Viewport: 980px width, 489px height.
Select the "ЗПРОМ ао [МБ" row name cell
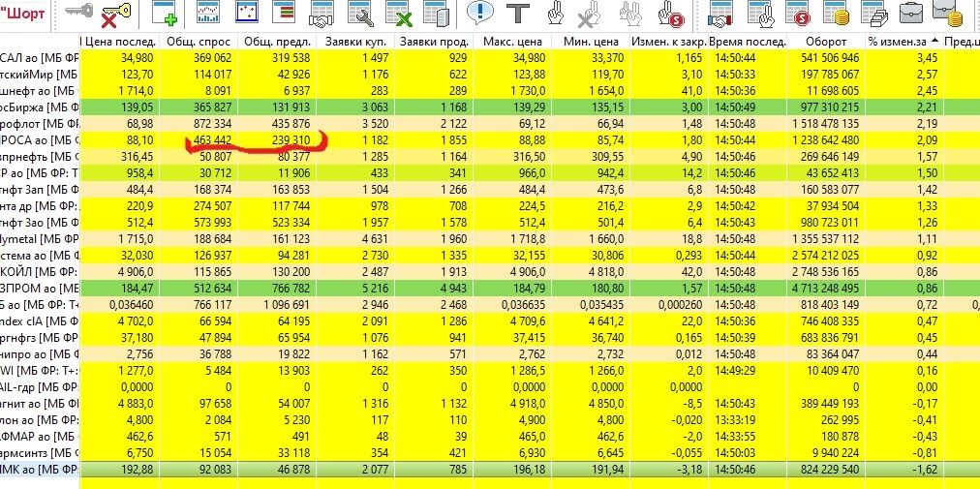(x=40, y=289)
